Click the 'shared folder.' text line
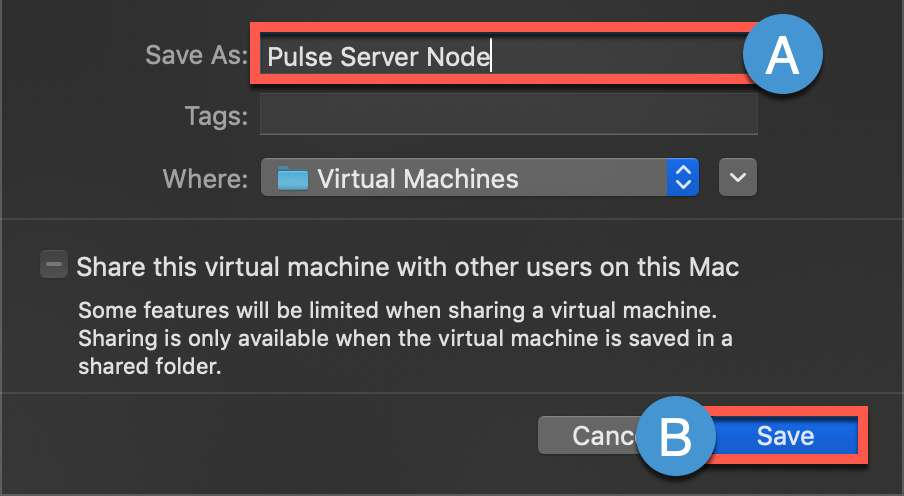 tap(149, 367)
